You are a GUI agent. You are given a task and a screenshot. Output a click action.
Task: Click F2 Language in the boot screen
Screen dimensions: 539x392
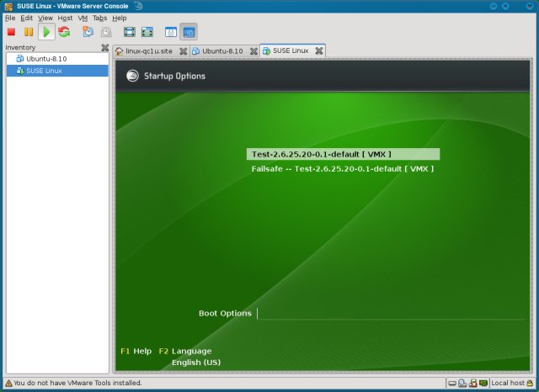[185, 351]
